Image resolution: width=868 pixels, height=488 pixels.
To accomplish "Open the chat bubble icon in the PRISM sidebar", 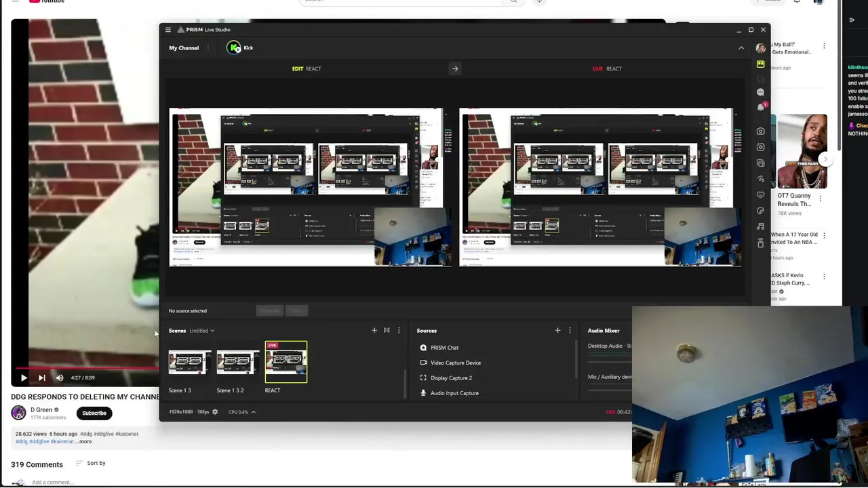I will (x=760, y=92).
